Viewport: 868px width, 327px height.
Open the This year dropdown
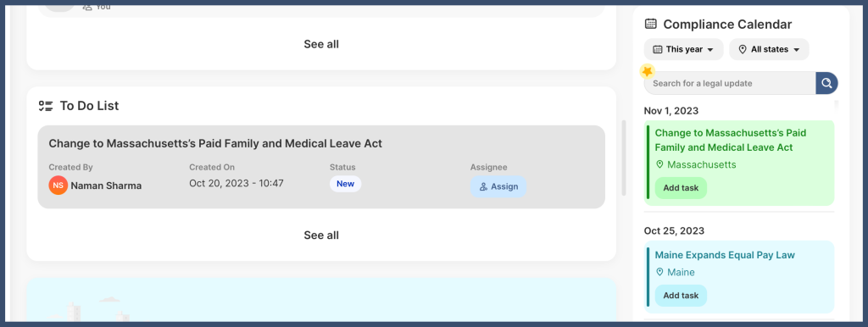[684, 49]
